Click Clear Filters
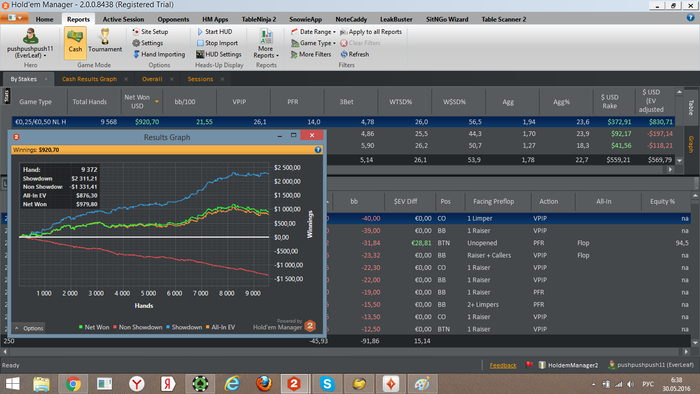This screenshot has height=394, width=700. (360, 43)
